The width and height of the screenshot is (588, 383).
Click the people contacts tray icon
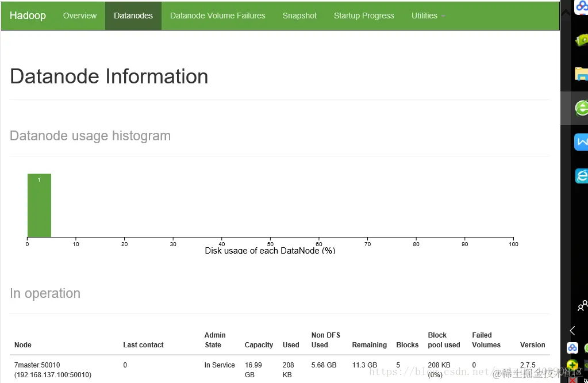[x=582, y=306]
